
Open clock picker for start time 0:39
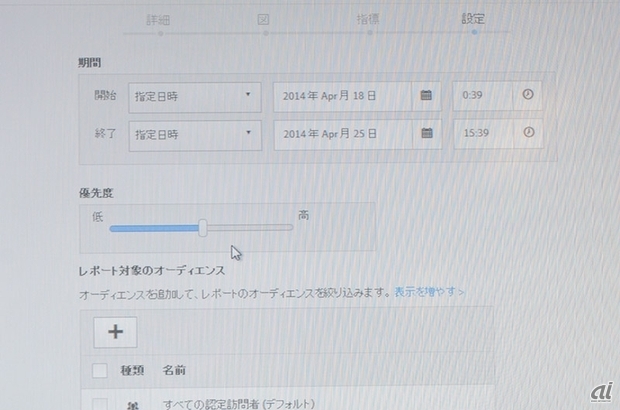coord(527,94)
